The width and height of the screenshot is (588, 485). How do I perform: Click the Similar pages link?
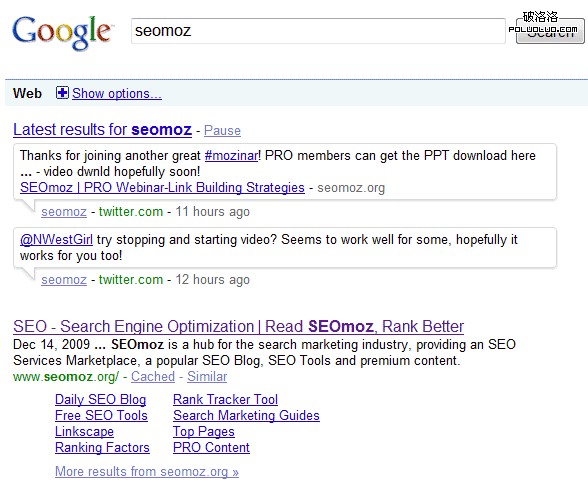point(207,377)
